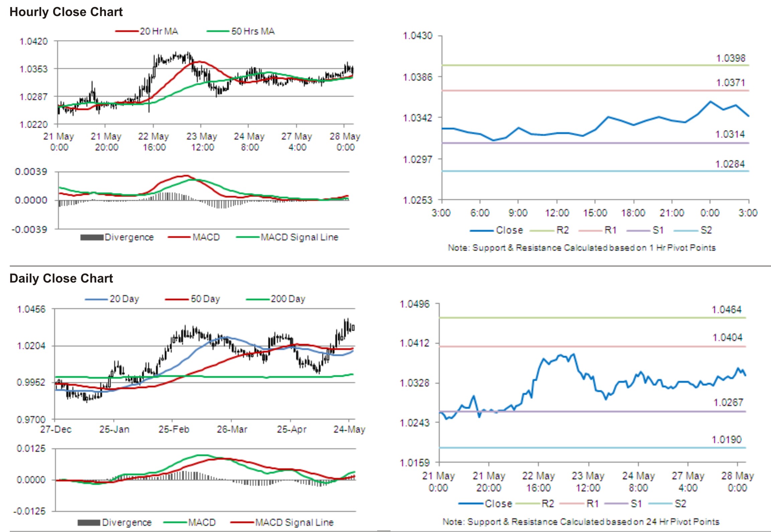Click the 1.0456 y-axis label on daily chart
Viewport: 771px width, 532px height.
31,309
